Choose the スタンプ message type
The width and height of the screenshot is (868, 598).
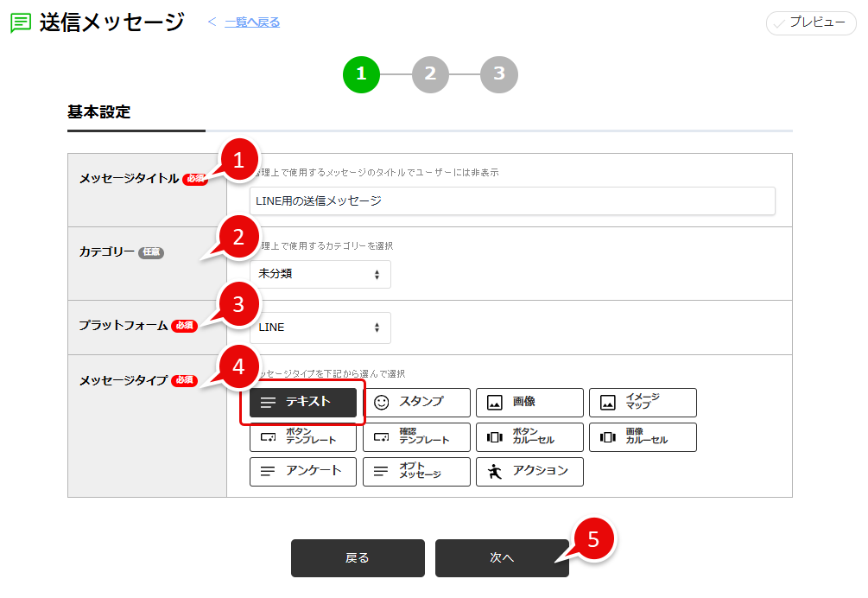(x=416, y=402)
